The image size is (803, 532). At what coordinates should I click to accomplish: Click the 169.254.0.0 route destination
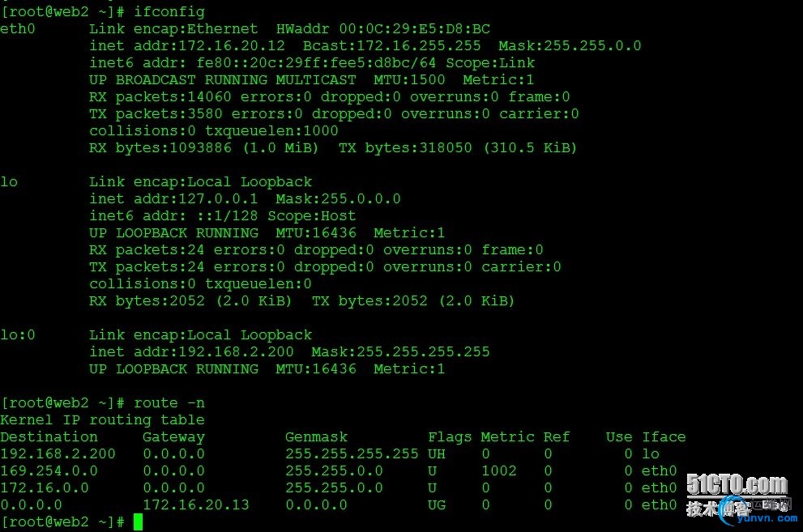[x=49, y=470]
